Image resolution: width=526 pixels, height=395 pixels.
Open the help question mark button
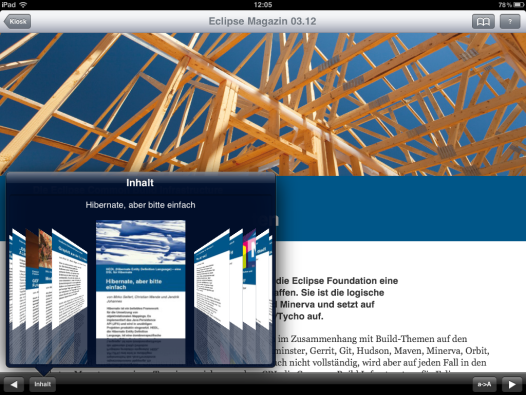510,22
